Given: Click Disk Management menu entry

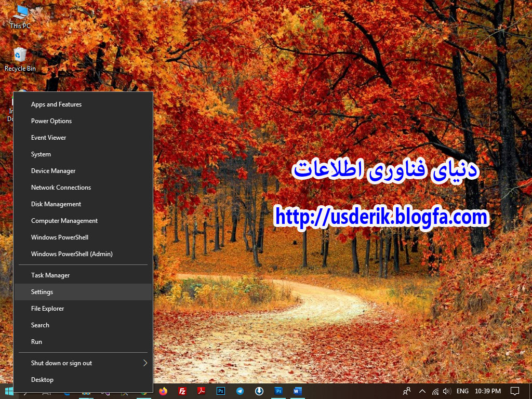Looking at the screenshot, I should click(56, 204).
